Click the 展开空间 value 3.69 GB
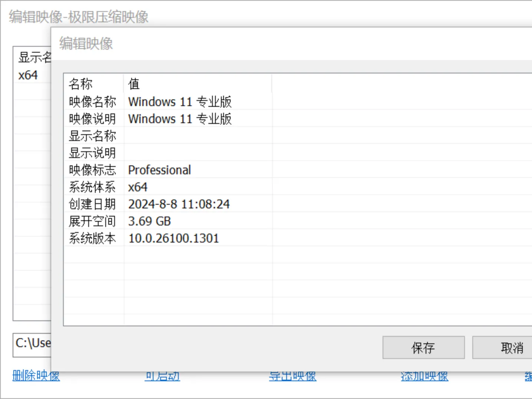532x399 pixels. point(149,221)
